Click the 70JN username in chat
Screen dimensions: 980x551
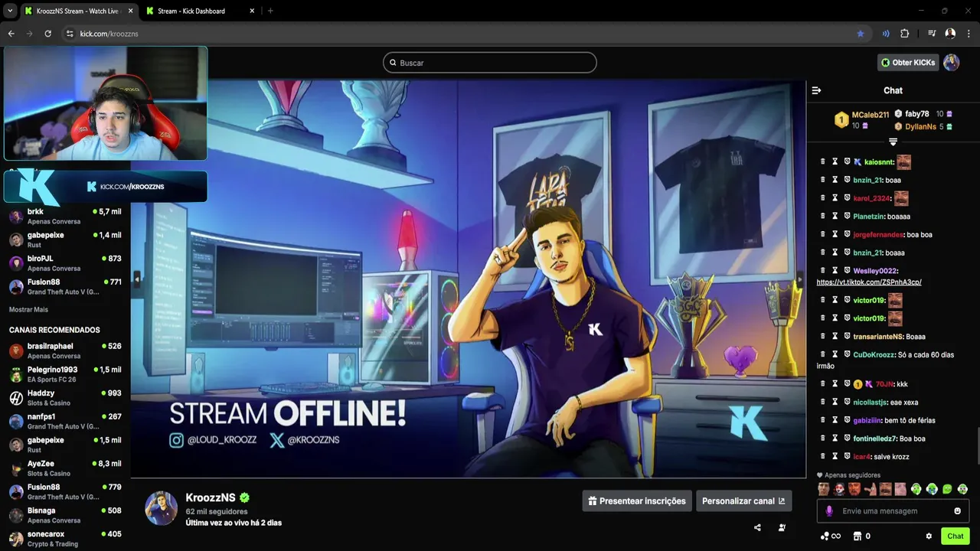tap(885, 384)
